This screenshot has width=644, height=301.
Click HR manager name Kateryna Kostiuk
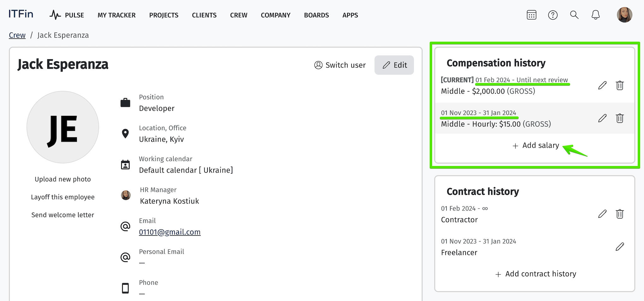(170, 201)
